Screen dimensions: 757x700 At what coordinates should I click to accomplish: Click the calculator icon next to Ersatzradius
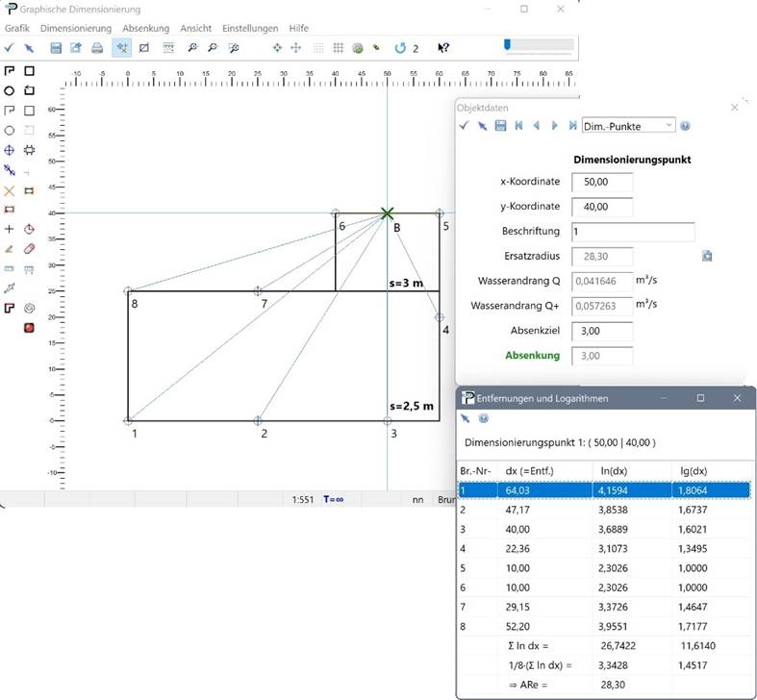(707, 256)
